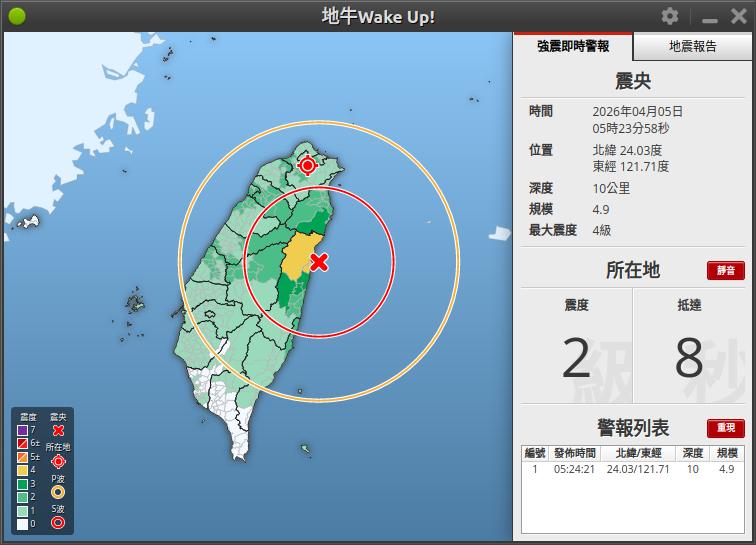Click the 震央 red X legend icon
756x545 pixels.
58,430
